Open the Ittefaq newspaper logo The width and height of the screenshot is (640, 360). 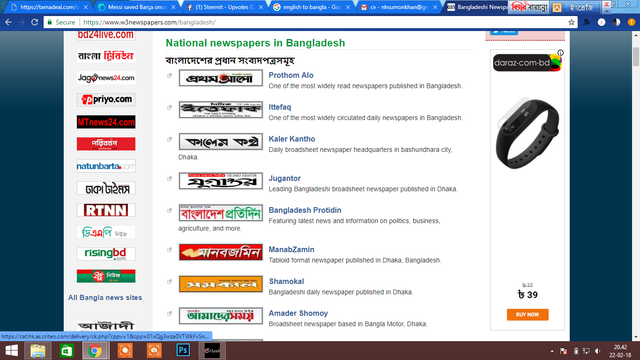[220, 110]
